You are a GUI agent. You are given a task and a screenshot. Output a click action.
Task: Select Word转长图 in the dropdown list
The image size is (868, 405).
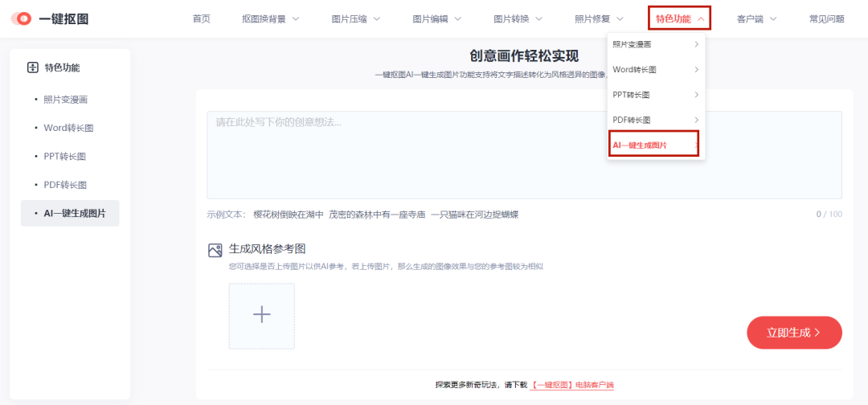pos(656,70)
